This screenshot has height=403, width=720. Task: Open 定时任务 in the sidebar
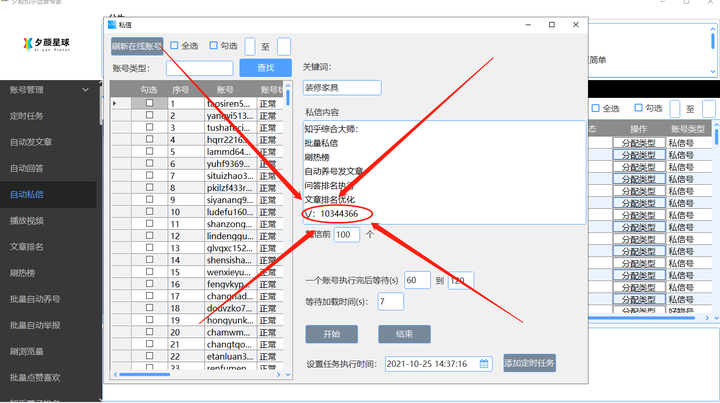[x=27, y=116]
